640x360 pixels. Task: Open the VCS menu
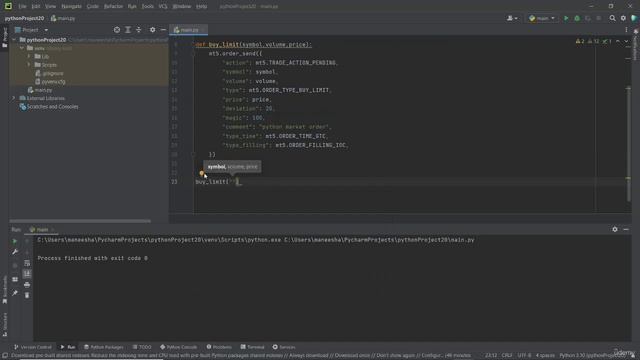click(163, 7)
